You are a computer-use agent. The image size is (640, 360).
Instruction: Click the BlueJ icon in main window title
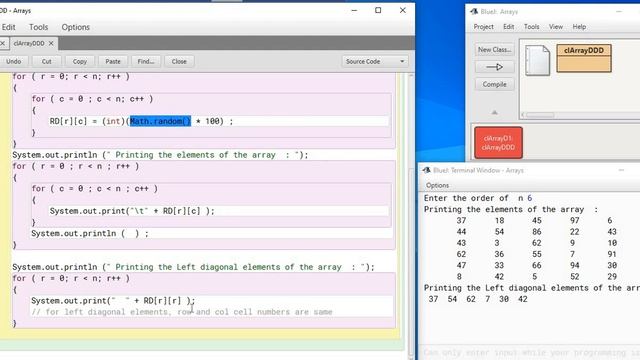coord(474,11)
